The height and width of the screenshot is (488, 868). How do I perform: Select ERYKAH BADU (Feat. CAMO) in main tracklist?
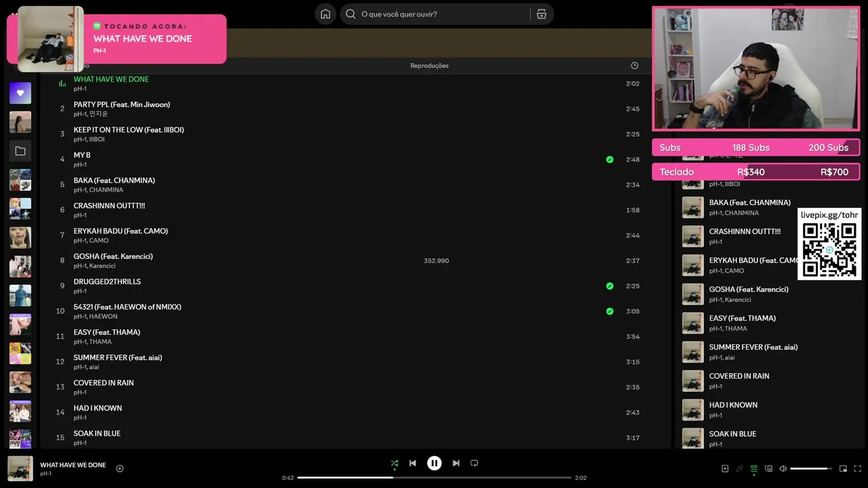click(x=121, y=231)
